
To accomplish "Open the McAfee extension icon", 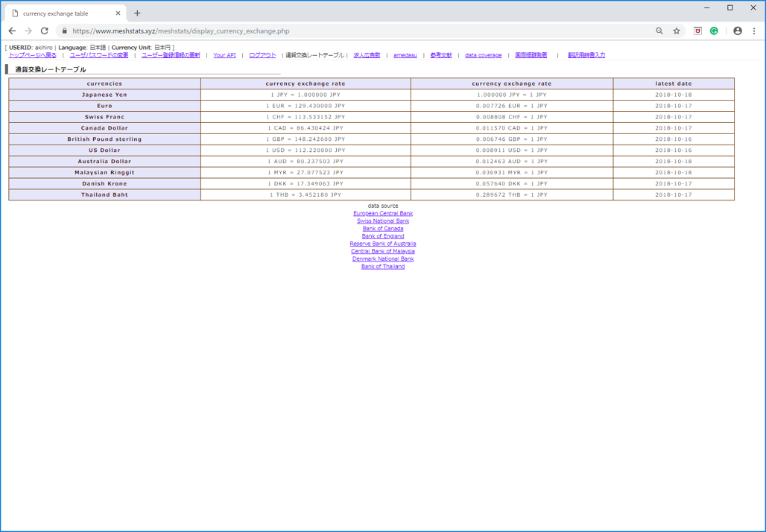I will click(x=697, y=31).
